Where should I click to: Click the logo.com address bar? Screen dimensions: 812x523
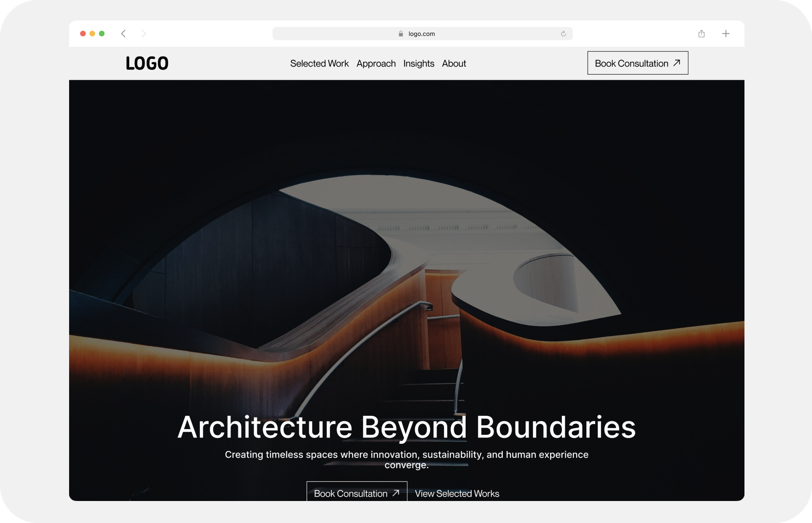(x=422, y=34)
